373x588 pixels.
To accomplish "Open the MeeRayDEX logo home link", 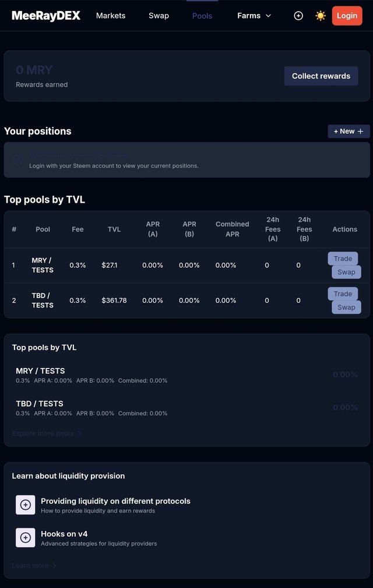I will tap(46, 16).
